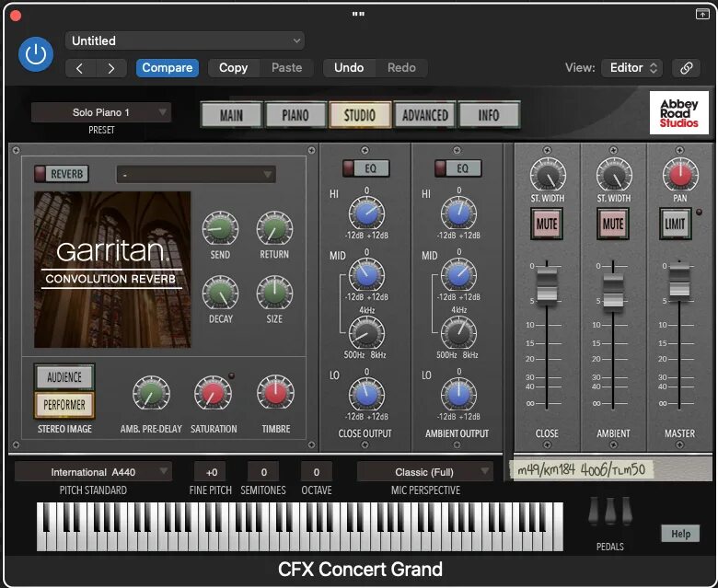This screenshot has height=588, width=718.
Task: Open the View Editor dropdown
Action: click(x=631, y=68)
